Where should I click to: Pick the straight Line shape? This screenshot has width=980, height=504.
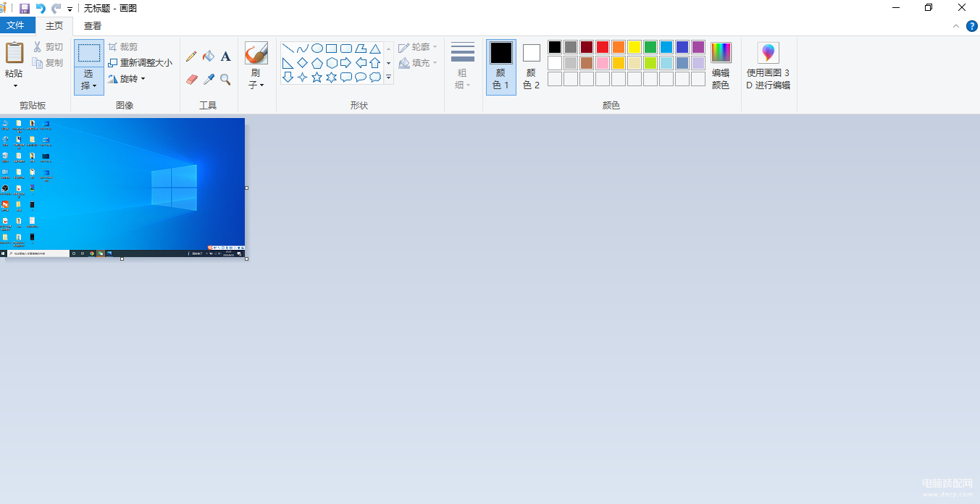(288, 49)
